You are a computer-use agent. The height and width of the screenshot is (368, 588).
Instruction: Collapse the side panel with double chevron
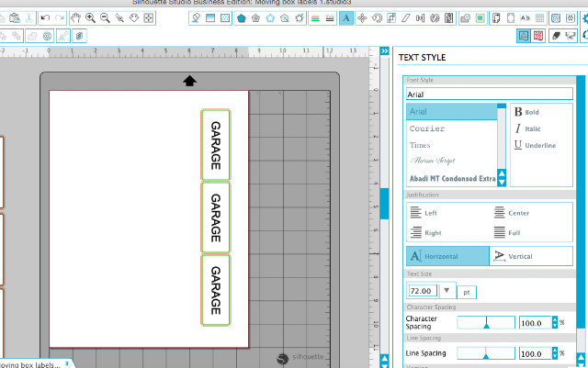pyautogui.click(x=384, y=50)
